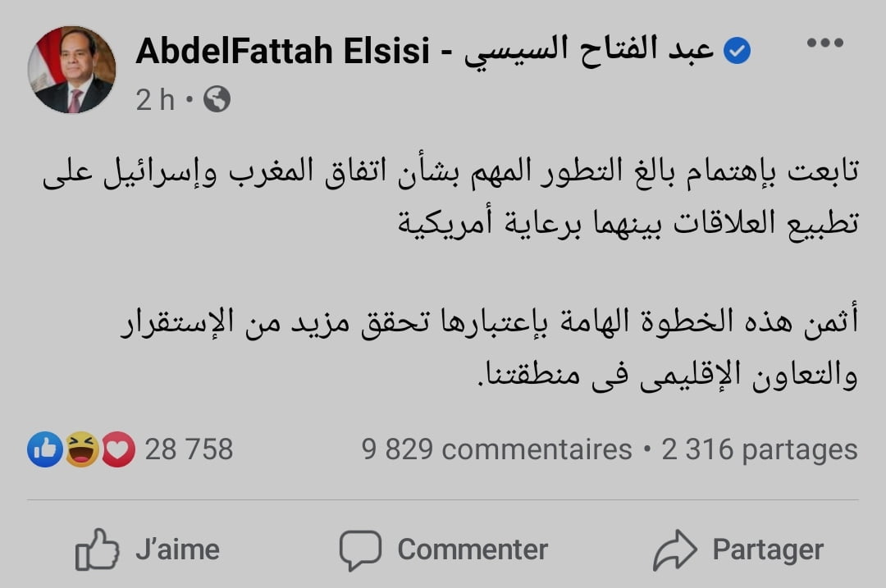
Task: Click the laughing Haha reaction emoji
Action: point(82,449)
